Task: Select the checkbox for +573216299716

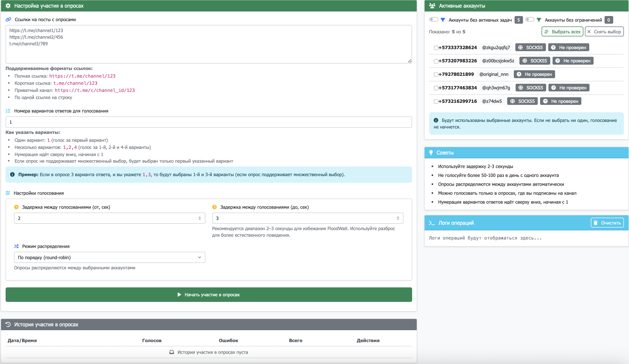Action: click(436, 101)
